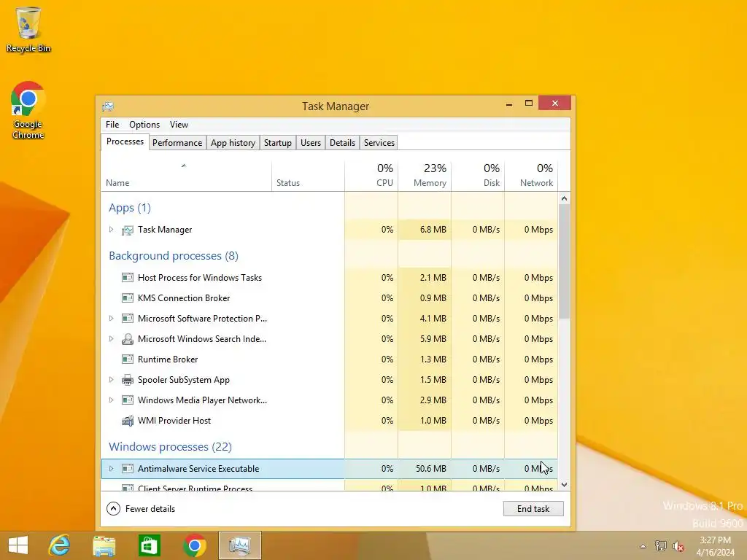Viewport: 747px width, 560px height.
Task: Collapse with the Fewer details arrow
Action: 113,509
